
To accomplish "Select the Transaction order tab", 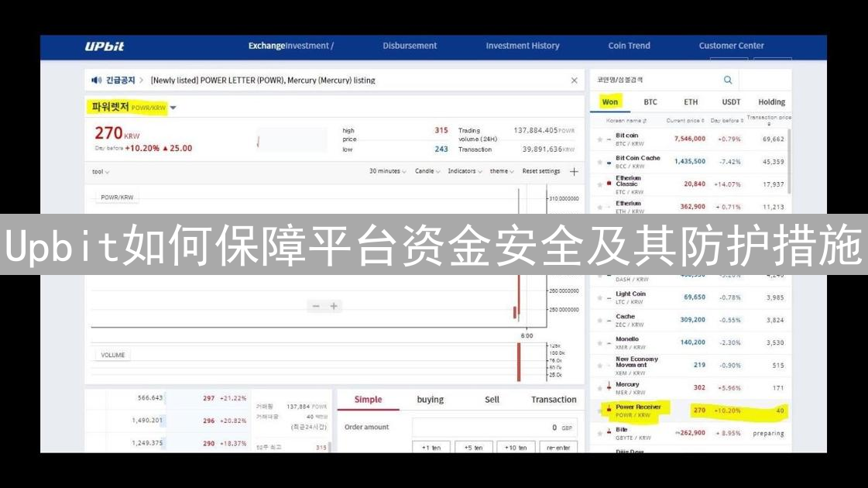I will point(554,400).
